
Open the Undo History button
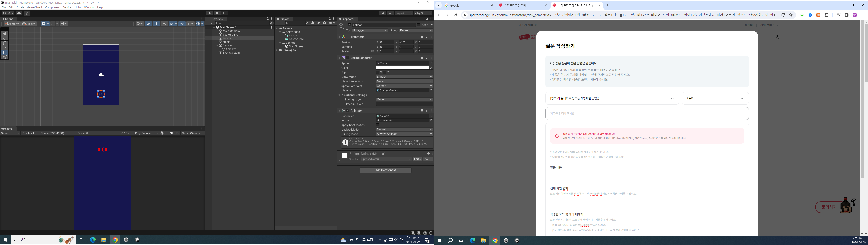[382, 13]
